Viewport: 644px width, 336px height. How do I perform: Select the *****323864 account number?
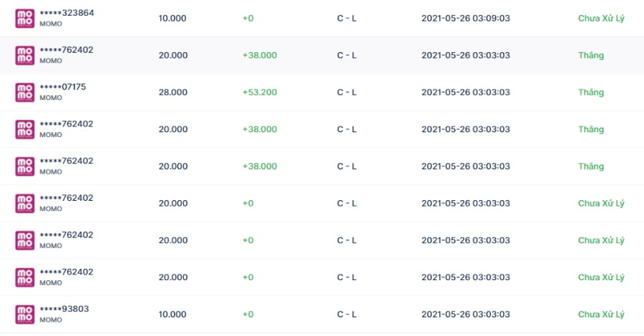[67, 13]
